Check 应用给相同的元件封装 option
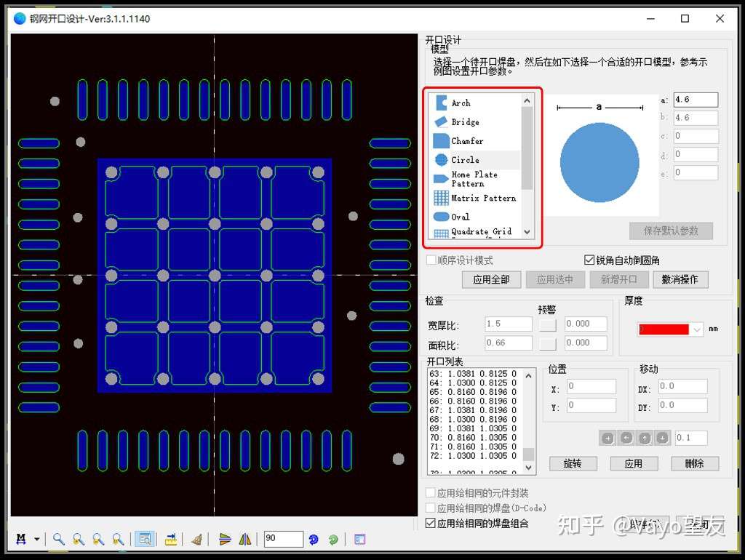Viewport: 745px width, 560px height. pyautogui.click(x=431, y=492)
